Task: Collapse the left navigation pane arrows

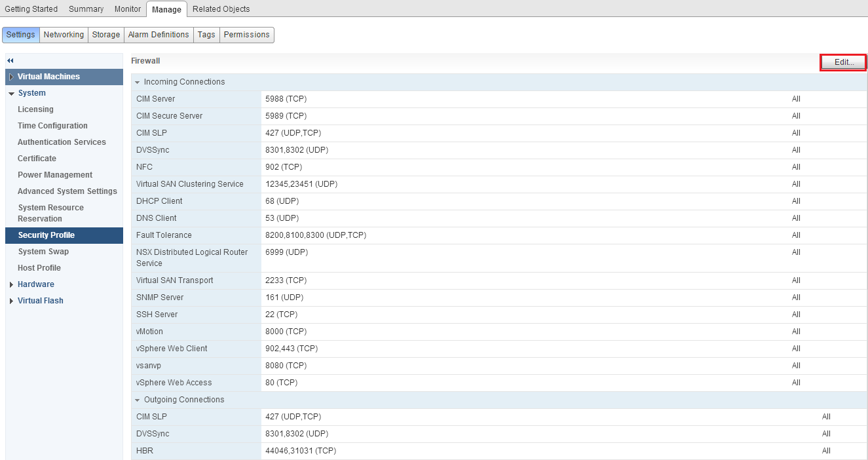Action: coord(10,60)
